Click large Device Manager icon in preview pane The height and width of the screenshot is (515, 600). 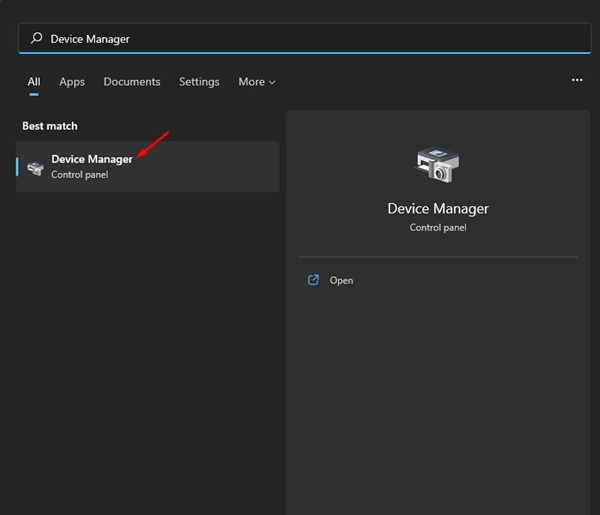(x=436, y=164)
